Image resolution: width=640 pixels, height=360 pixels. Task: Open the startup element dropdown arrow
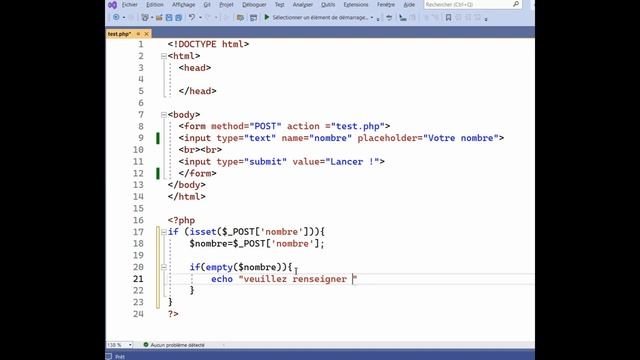[372, 18]
